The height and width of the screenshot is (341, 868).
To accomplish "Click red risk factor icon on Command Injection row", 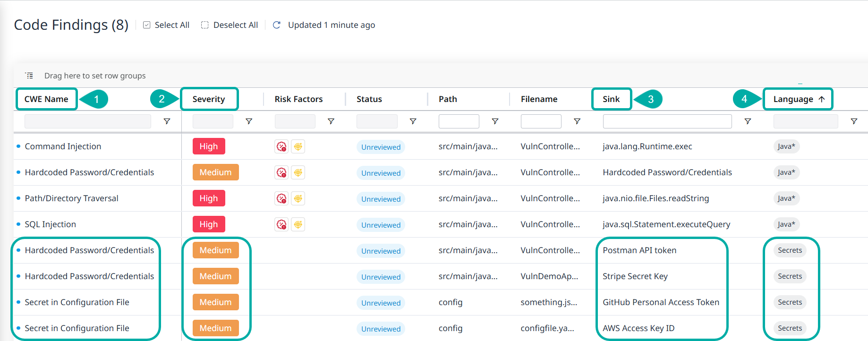I will 281,146.
